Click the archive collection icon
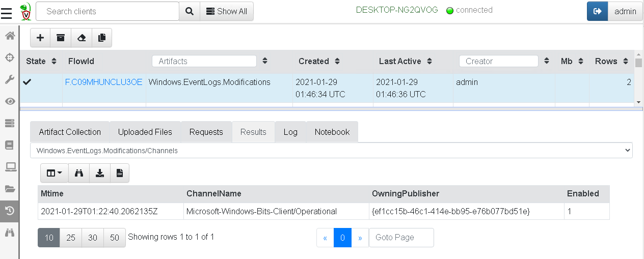The height and width of the screenshot is (259, 644). 61,38
